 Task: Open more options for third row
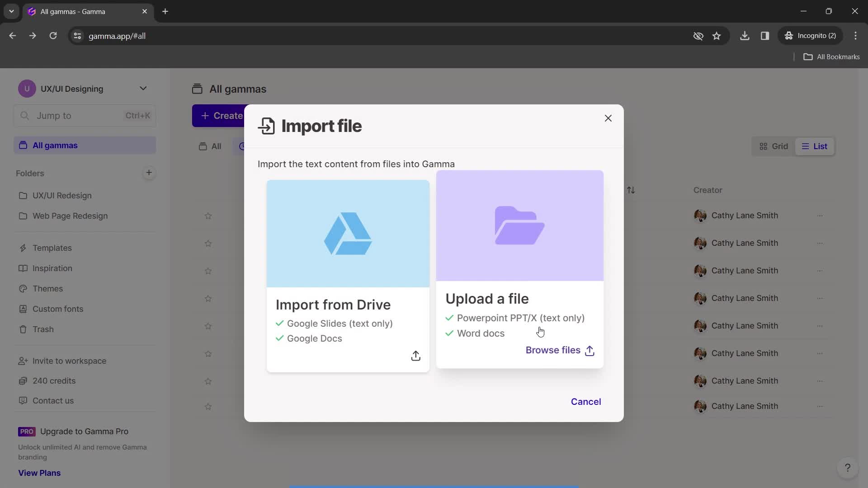click(820, 271)
